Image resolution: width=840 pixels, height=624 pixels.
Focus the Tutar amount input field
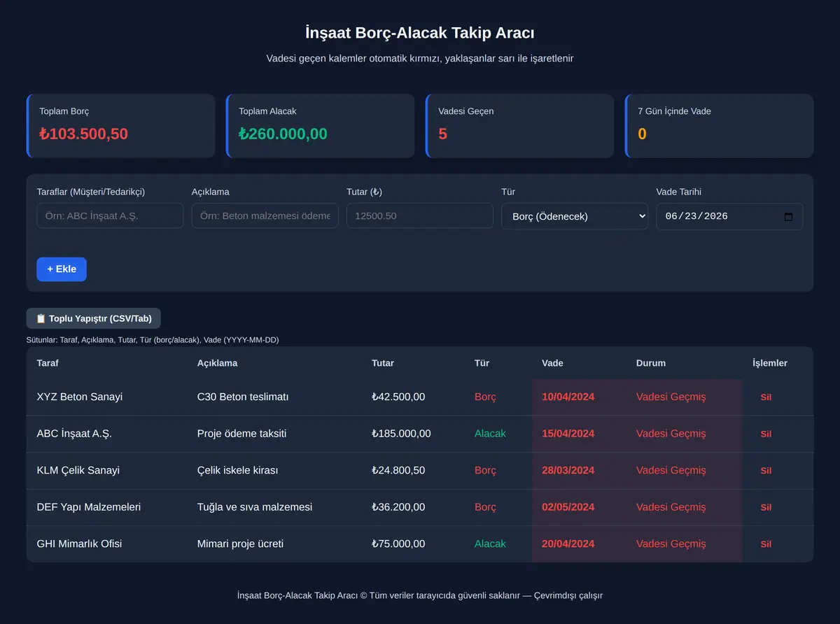coord(420,215)
